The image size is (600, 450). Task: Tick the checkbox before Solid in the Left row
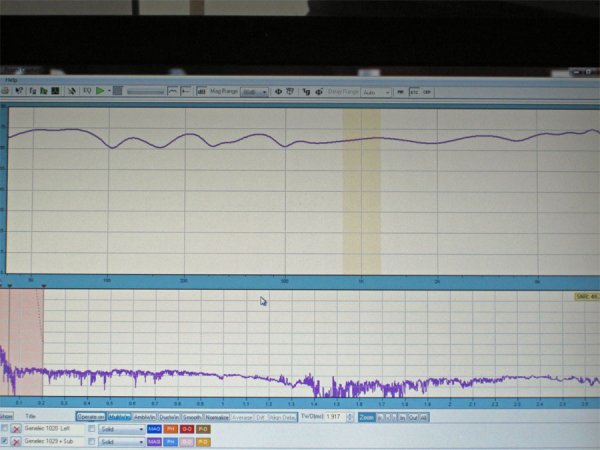[x=92, y=428]
